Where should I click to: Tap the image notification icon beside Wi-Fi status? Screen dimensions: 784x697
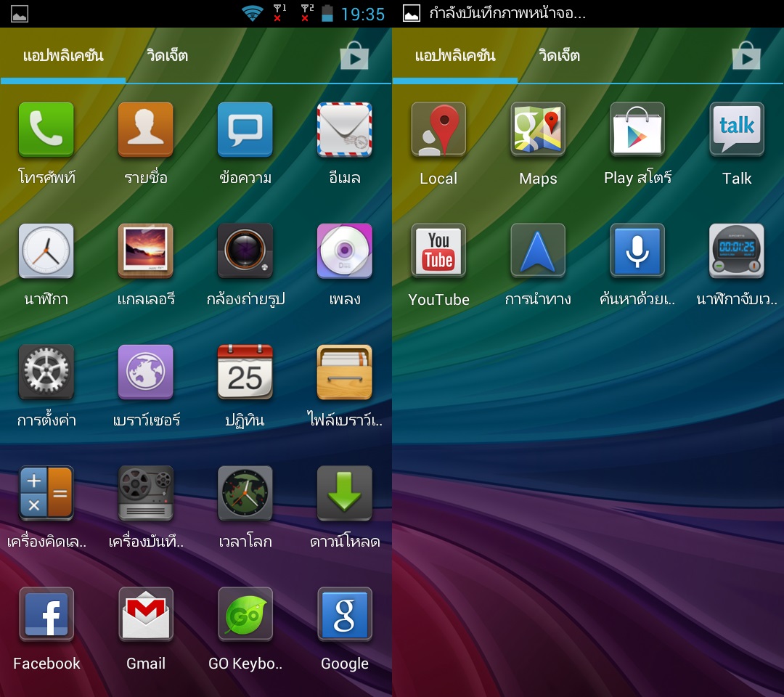pyautogui.click(x=20, y=14)
